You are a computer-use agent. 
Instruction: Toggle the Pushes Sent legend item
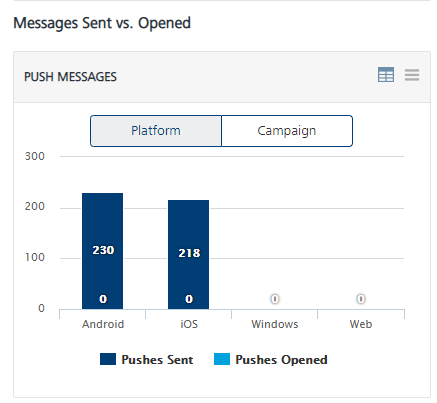coord(147,359)
